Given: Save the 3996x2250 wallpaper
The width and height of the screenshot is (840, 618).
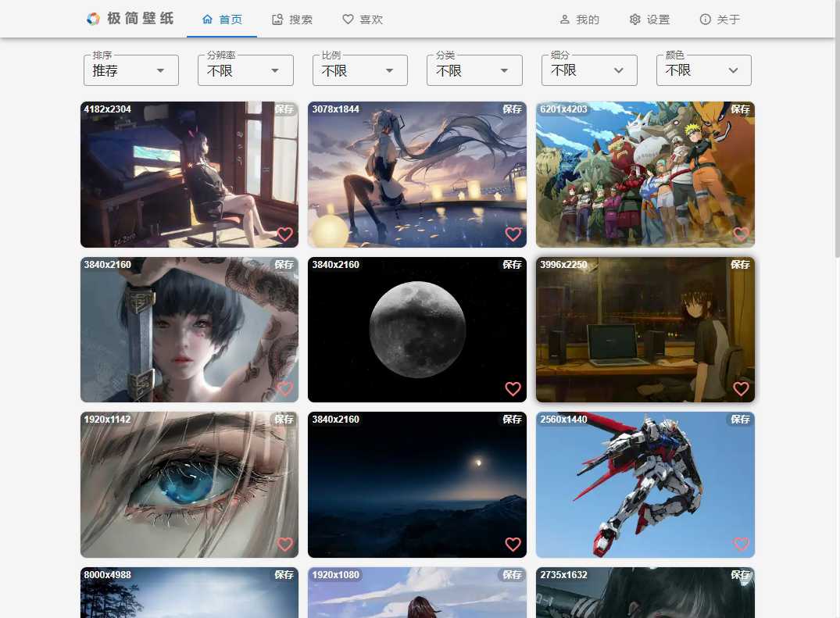Looking at the screenshot, I should (x=740, y=265).
